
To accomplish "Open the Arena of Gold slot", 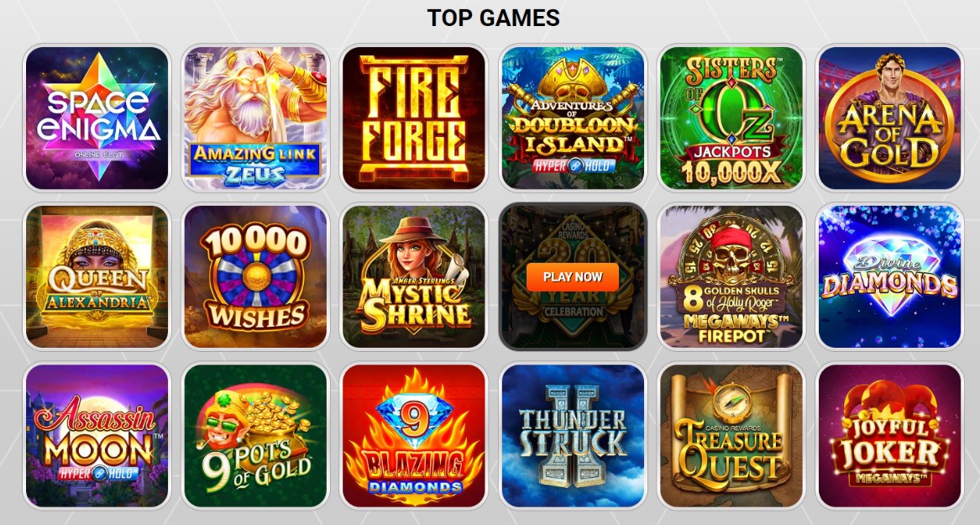I will coord(890,118).
